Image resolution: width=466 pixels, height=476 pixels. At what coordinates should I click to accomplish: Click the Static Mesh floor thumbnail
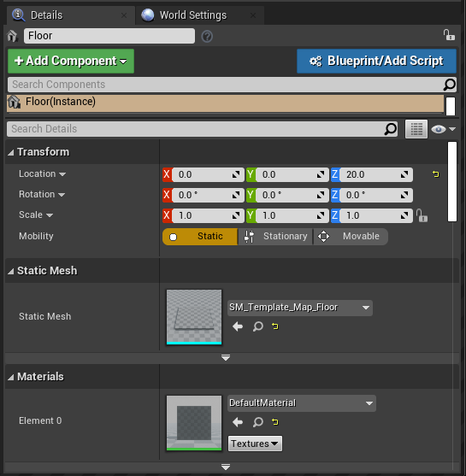[194, 317]
